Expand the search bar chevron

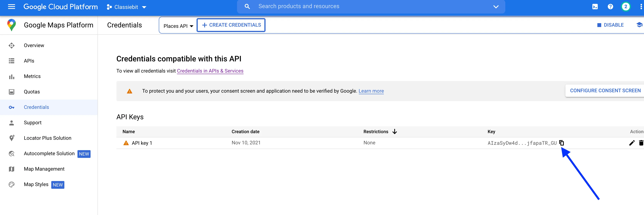(496, 7)
